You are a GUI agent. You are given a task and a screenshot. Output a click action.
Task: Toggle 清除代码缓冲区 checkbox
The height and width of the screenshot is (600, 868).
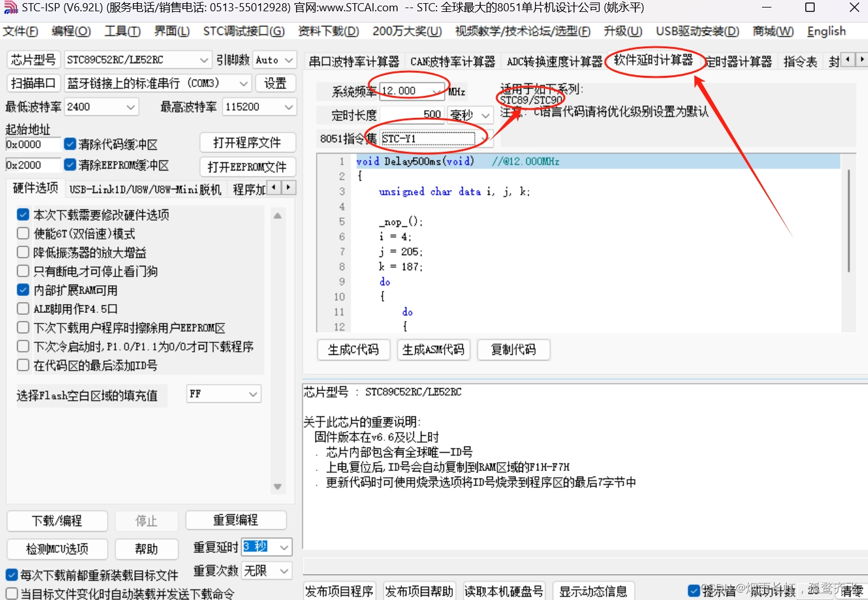(x=70, y=144)
